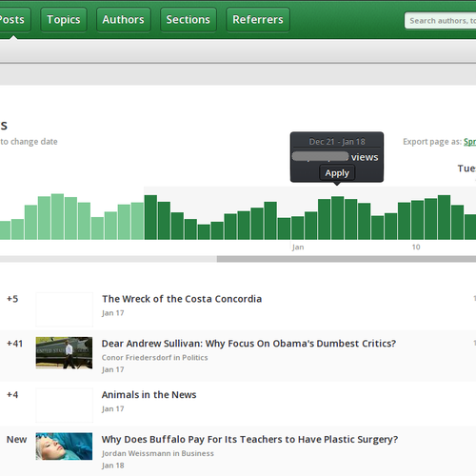The height and width of the screenshot is (476, 476).
Task: Click the Jan axis label on chart
Action: pos(298,248)
